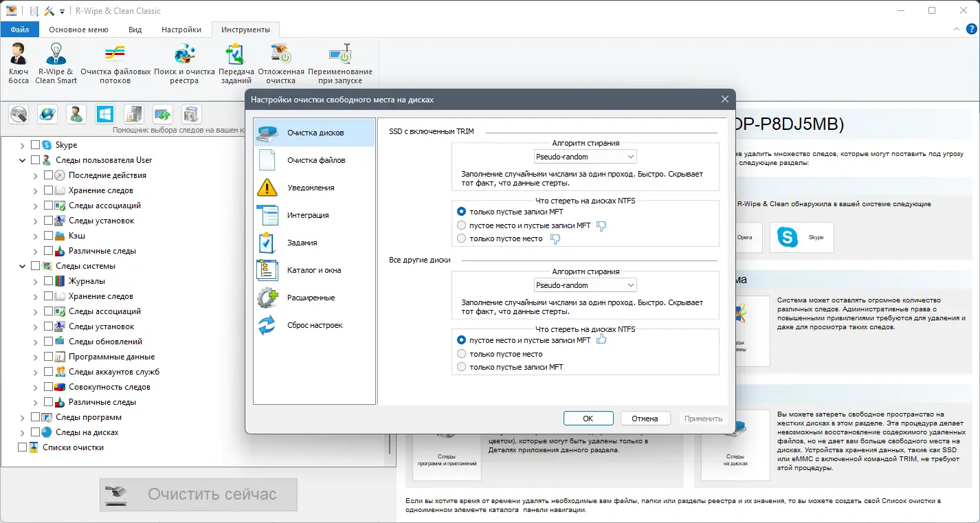Screen dimensions: 980x523
Task: Launch R-Wipe & Clean Smart
Action: tap(56, 63)
